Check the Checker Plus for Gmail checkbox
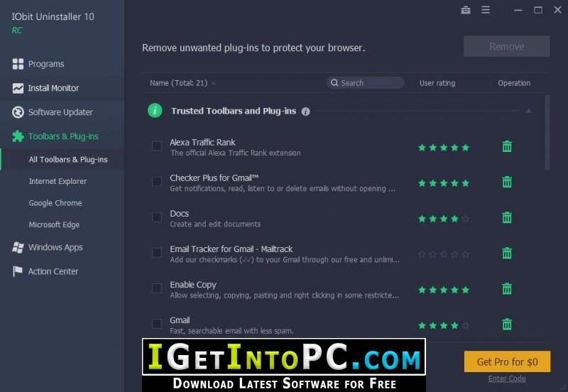 click(156, 182)
